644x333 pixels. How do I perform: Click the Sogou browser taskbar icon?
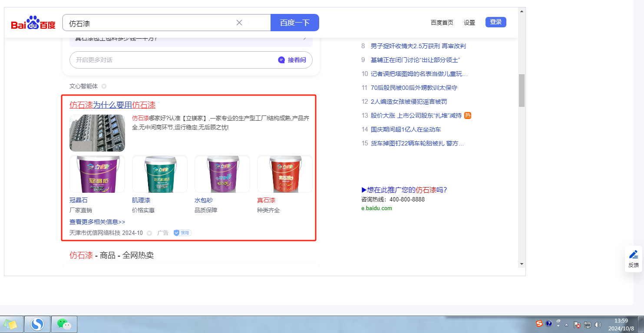[x=37, y=324]
